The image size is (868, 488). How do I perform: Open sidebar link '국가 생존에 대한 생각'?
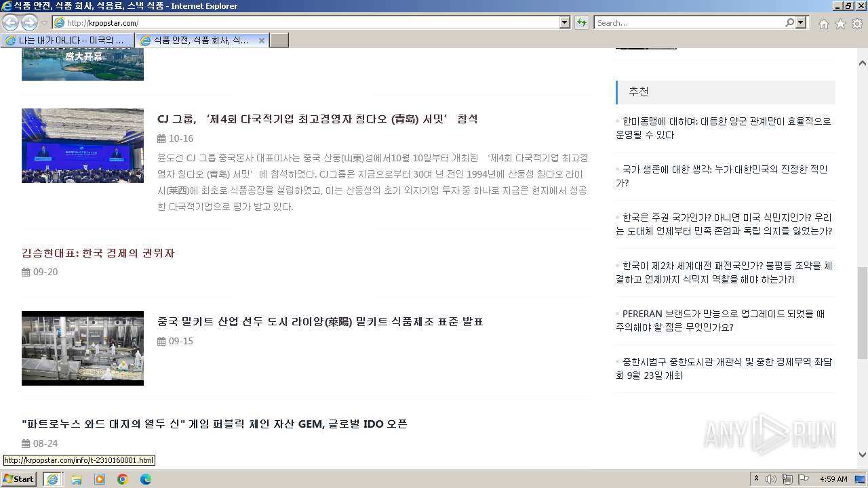coord(722,176)
